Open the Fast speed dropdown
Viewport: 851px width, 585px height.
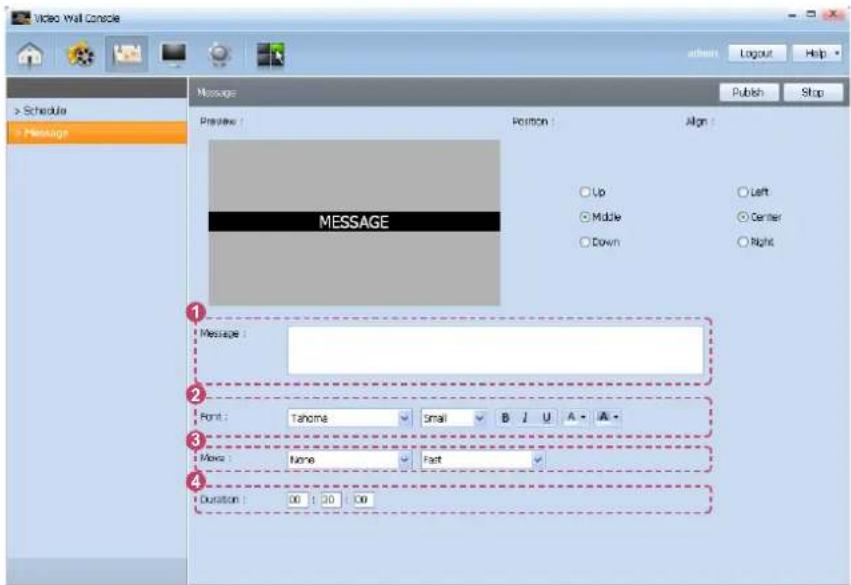tap(482, 460)
